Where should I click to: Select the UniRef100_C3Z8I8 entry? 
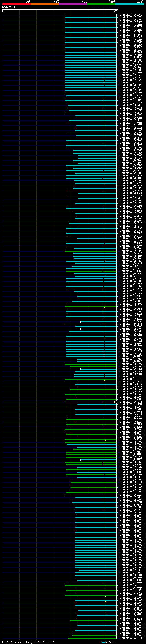point(131,306)
